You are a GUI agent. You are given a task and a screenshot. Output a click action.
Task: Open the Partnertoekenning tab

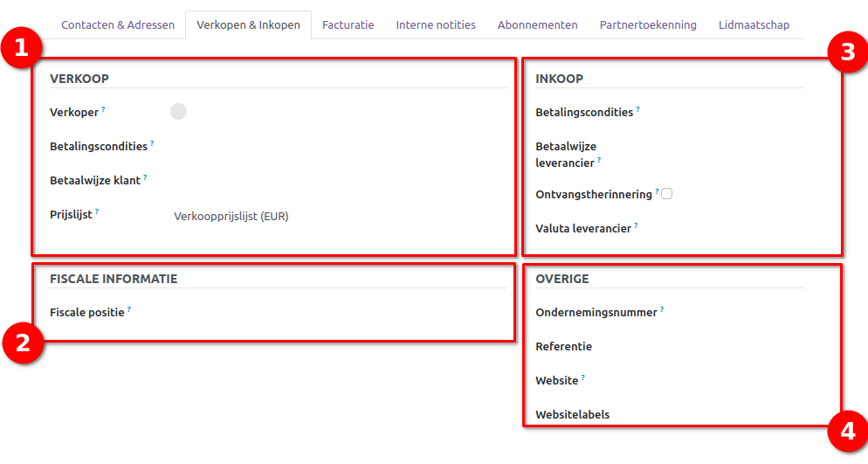[x=648, y=25]
